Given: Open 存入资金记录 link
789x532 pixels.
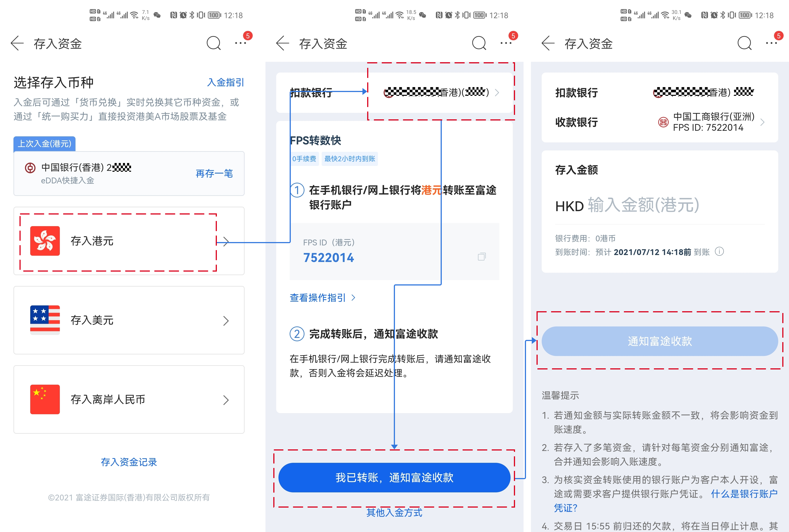Looking at the screenshot, I should point(129,462).
